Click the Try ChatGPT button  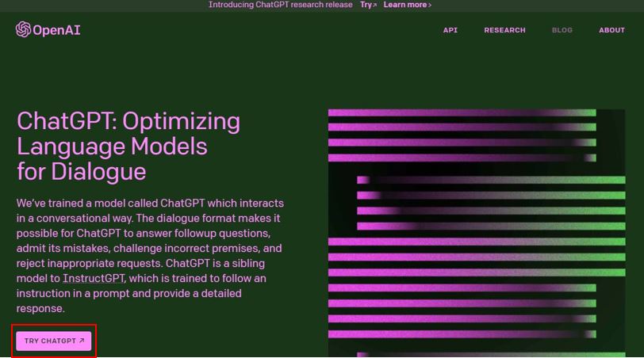click(54, 341)
